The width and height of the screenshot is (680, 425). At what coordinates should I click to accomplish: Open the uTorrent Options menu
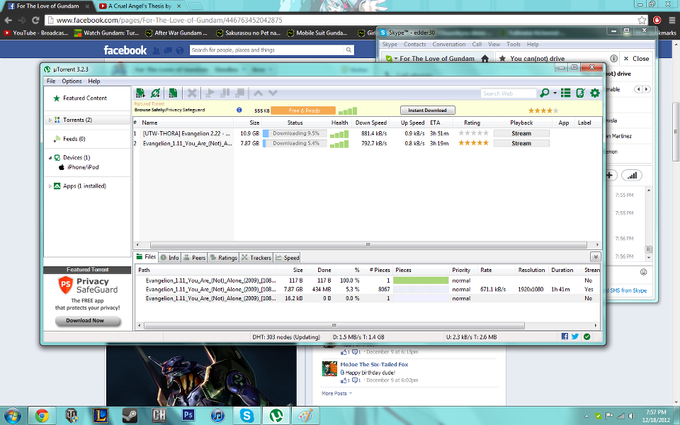[72, 81]
